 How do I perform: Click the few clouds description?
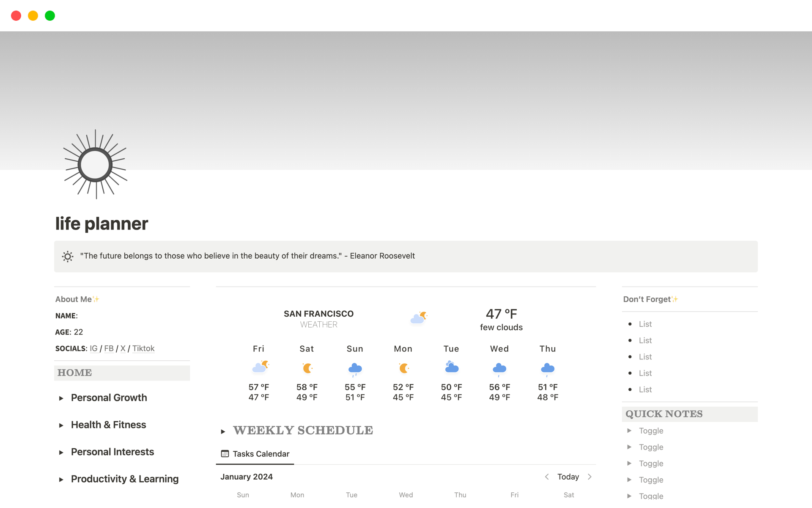tap(501, 327)
